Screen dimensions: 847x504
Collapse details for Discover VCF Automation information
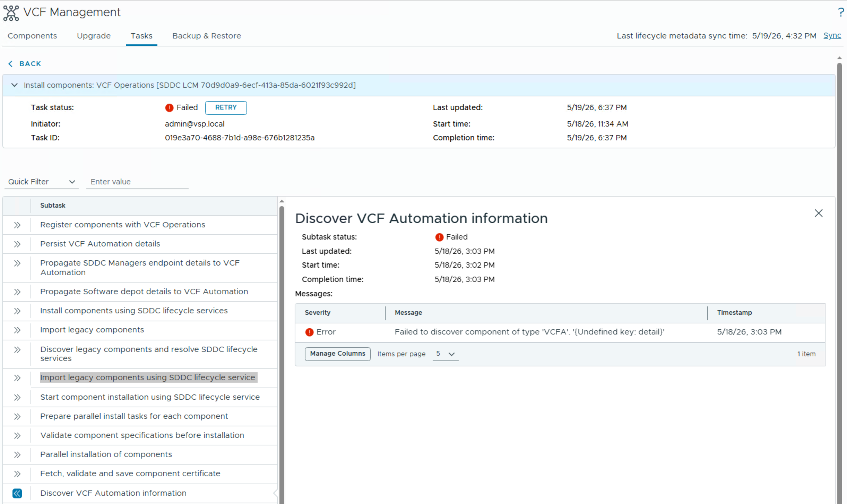click(17, 493)
